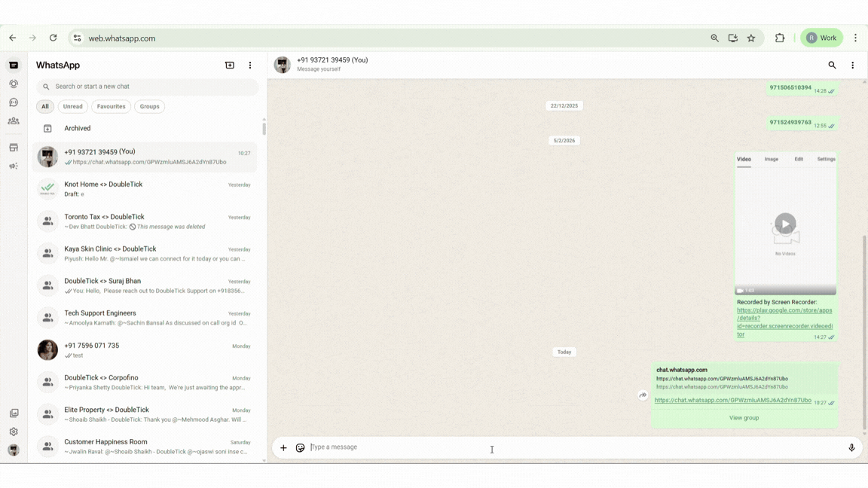
Task: Search within the current chat
Action: tap(832, 66)
